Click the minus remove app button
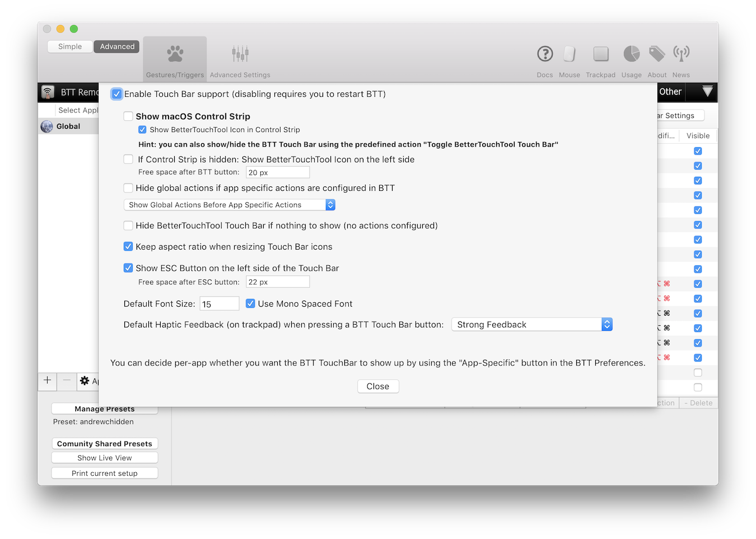This screenshot has height=539, width=756. [67, 381]
